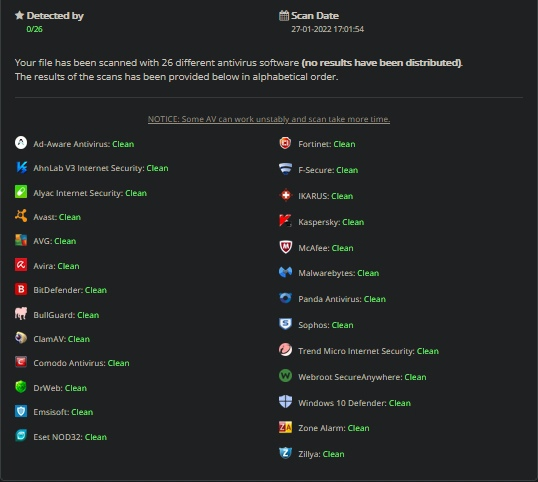Click the Webroot green W icon
Image resolution: width=538 pixels, height=482 pixels.
[285, 376]
